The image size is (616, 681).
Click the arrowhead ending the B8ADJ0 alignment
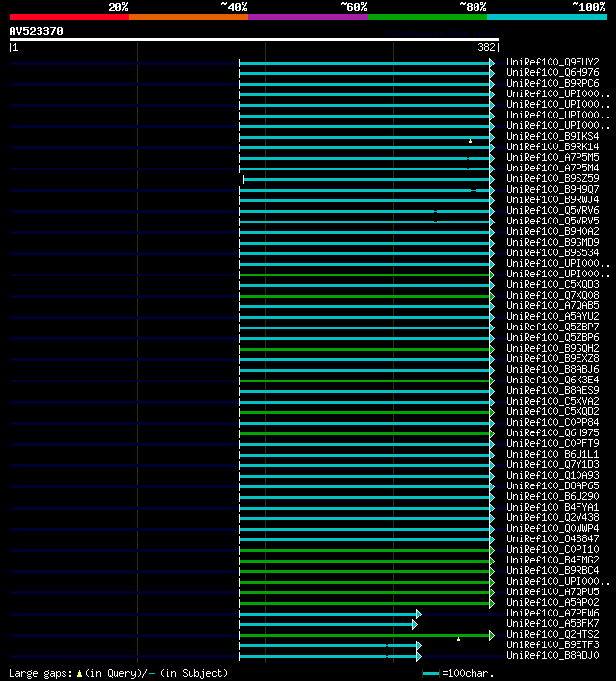coord(419,656)
